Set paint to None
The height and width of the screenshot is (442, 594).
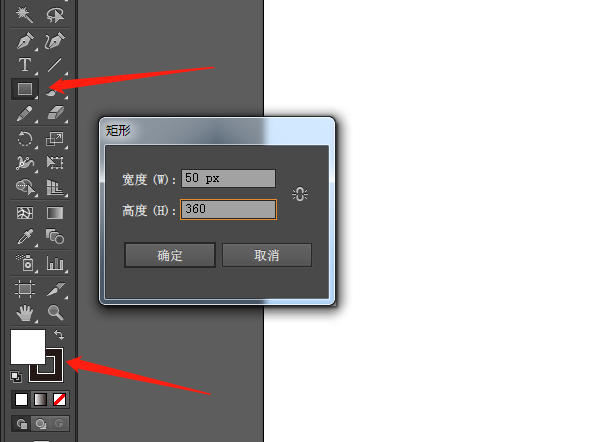pyautogui.click(x=59, y=400)
